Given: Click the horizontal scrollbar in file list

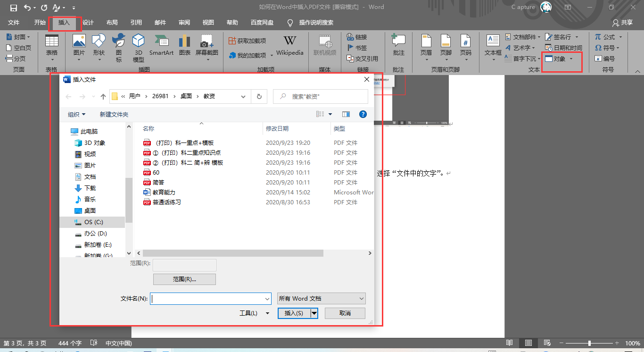Looking at the screenshot, I should [233, 253].
